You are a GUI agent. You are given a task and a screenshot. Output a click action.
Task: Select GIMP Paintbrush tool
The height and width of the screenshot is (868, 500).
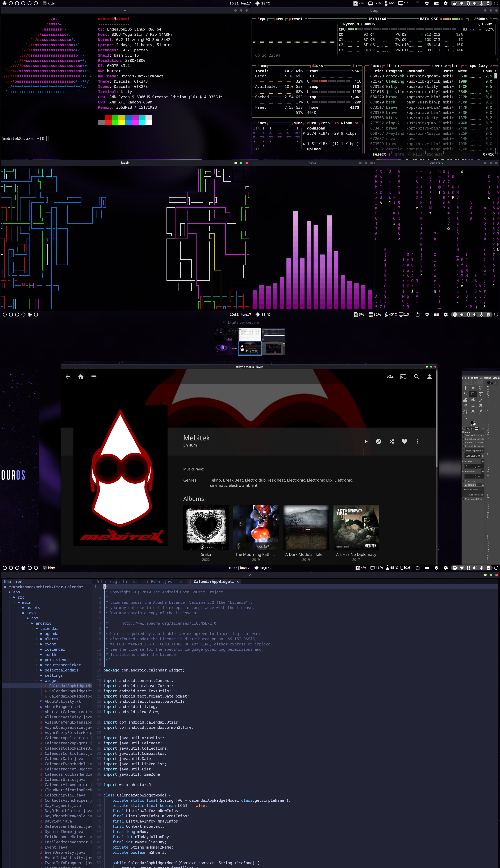click(x=480, y=400)
